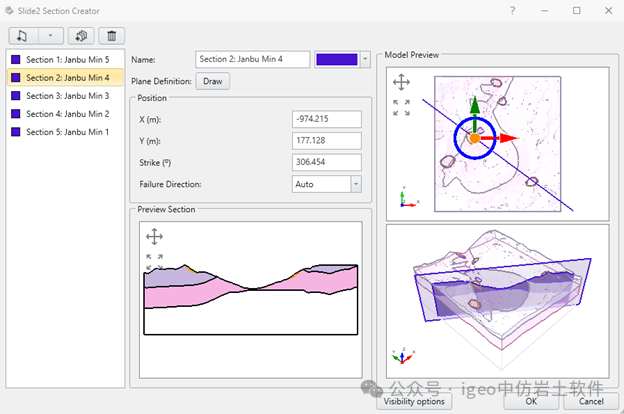624x414 pixels.
Task: Click the Draw plane definition button
Action: (x=213, y=81)
